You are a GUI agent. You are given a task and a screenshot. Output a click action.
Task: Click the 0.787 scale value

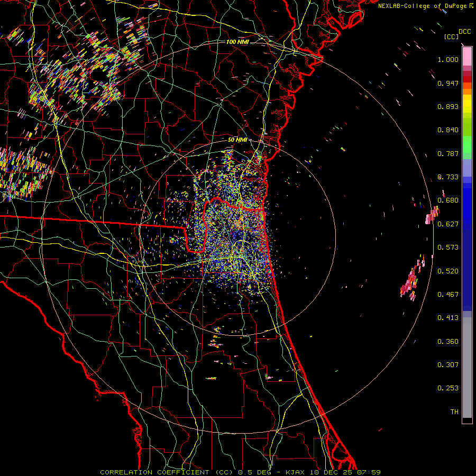point(448,153)
